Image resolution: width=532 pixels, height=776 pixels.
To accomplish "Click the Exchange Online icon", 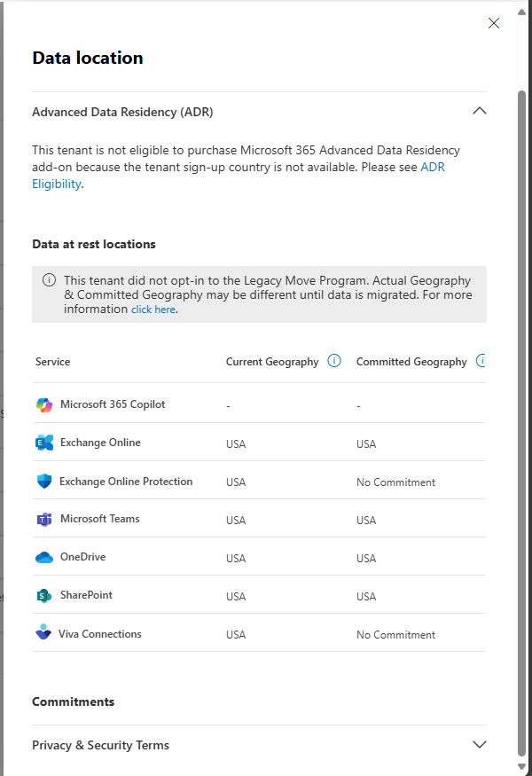I will 44,443.
